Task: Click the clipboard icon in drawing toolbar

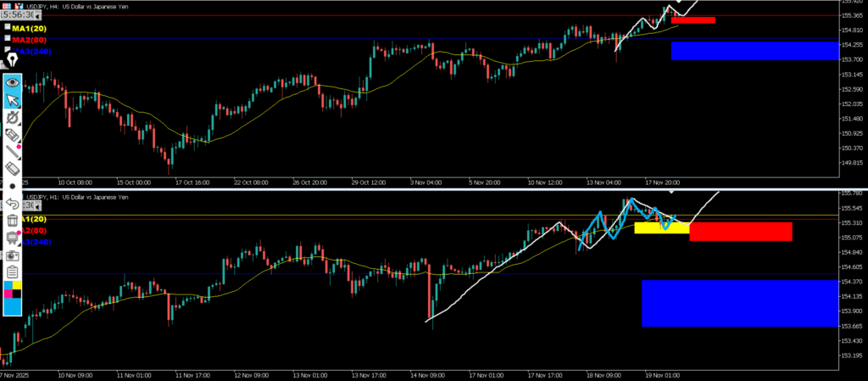Action: coord(13,272)
